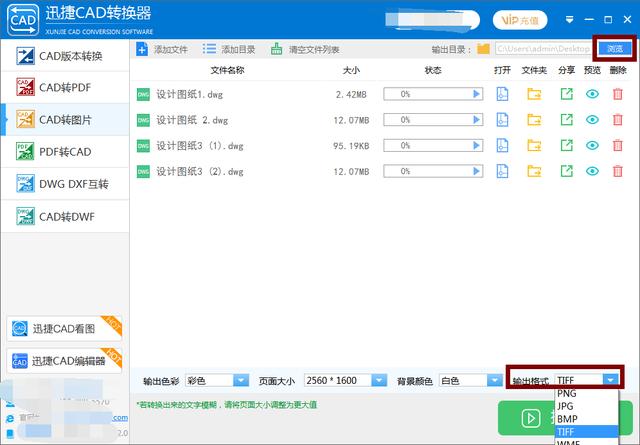Open folder icon for 设计图纸 2.dwg
The width and height of the screenshot is (640, 445).
point(534,120)
